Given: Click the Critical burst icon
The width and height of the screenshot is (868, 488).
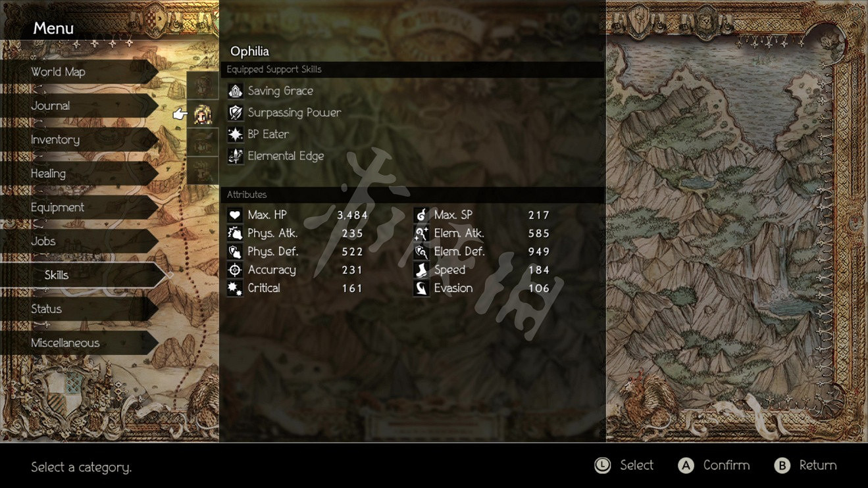Looking at the screenshot, I should click(235, 288).
